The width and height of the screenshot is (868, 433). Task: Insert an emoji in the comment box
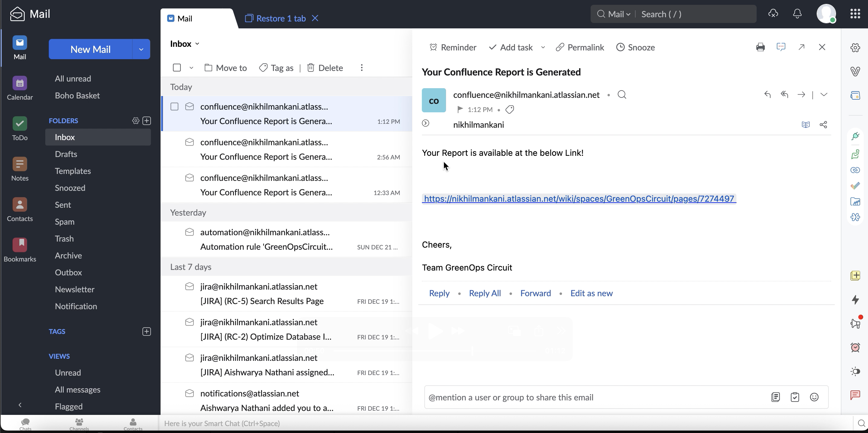pos(814,397)
